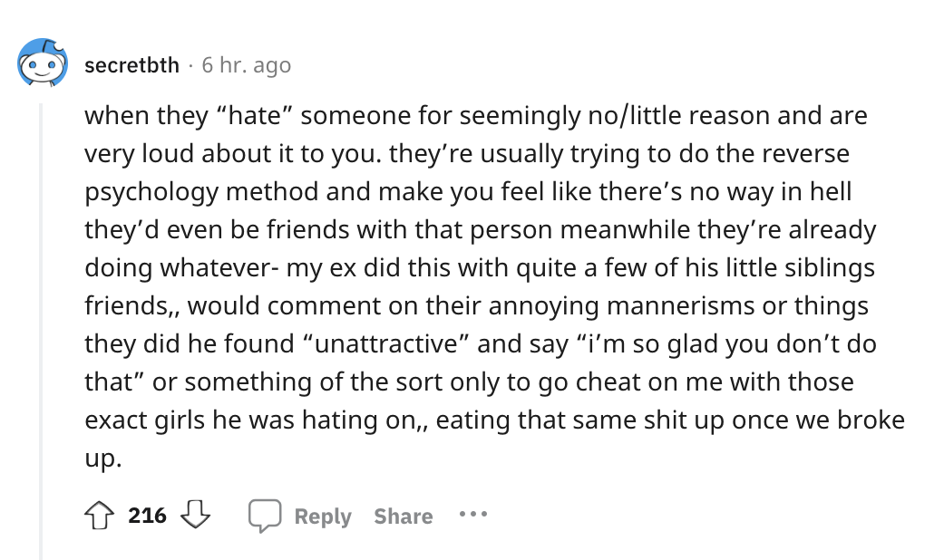Click the "6 hr. ago" timestamp

(246, 65)
